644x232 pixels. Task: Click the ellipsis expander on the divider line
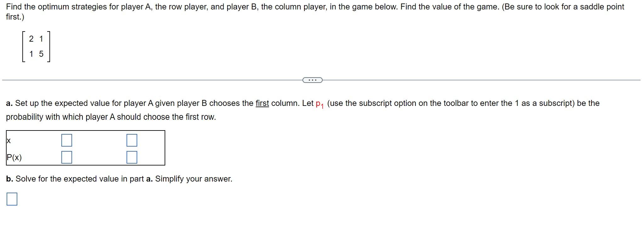(312, 80)
